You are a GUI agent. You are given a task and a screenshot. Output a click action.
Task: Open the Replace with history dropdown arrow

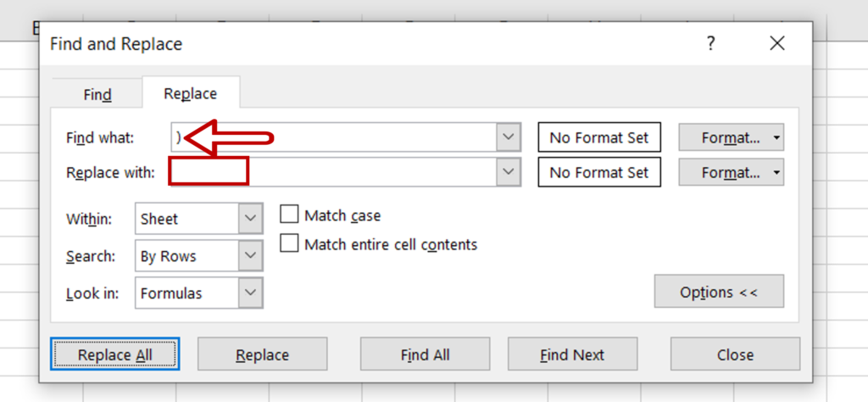click(x=509, y=173)
